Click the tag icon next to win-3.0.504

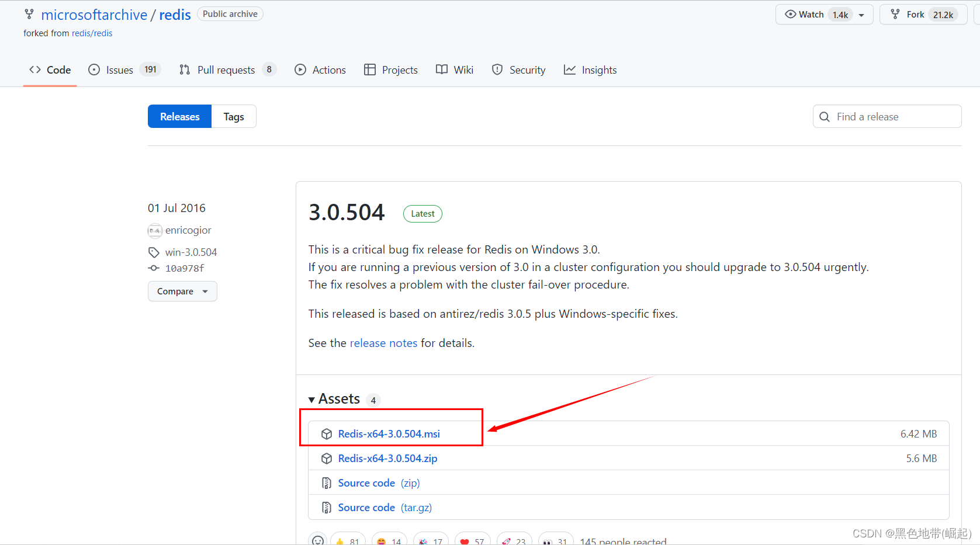154,252
